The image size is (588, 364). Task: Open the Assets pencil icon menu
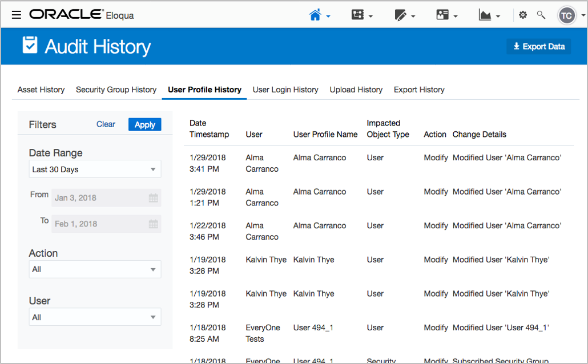pyautogui.click(x=401, y=15)
